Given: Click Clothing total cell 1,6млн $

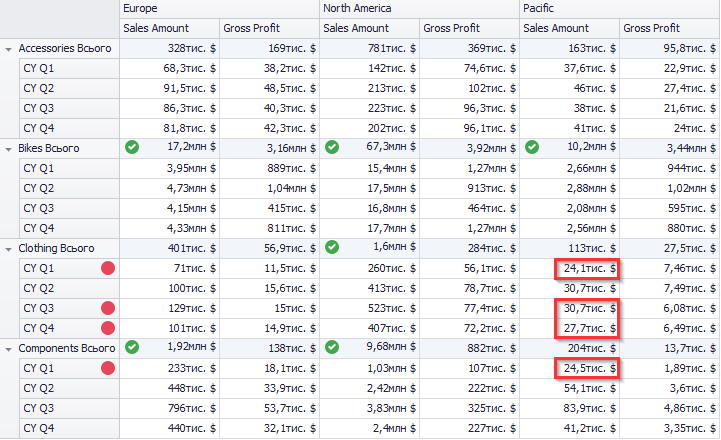Looking at the screenshot, I should click(x=369, y=247).
